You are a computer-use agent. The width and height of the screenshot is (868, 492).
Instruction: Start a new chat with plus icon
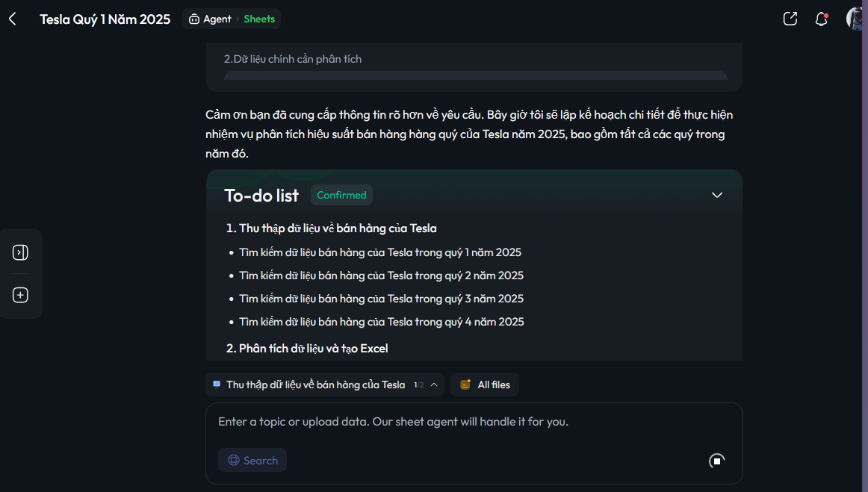(x=20, y=295)
